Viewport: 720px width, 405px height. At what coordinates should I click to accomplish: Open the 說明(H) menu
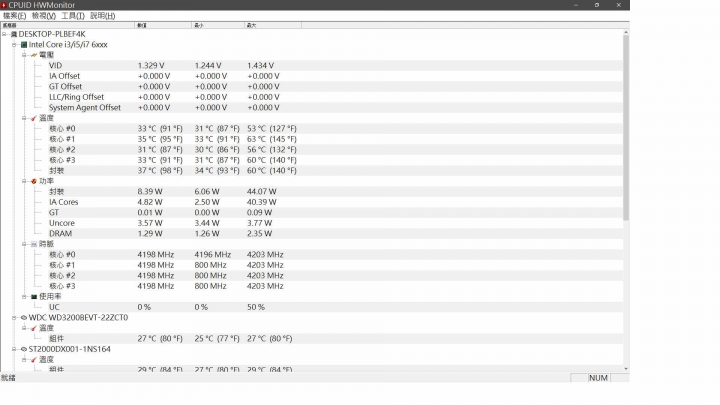(x=102, y=16)
